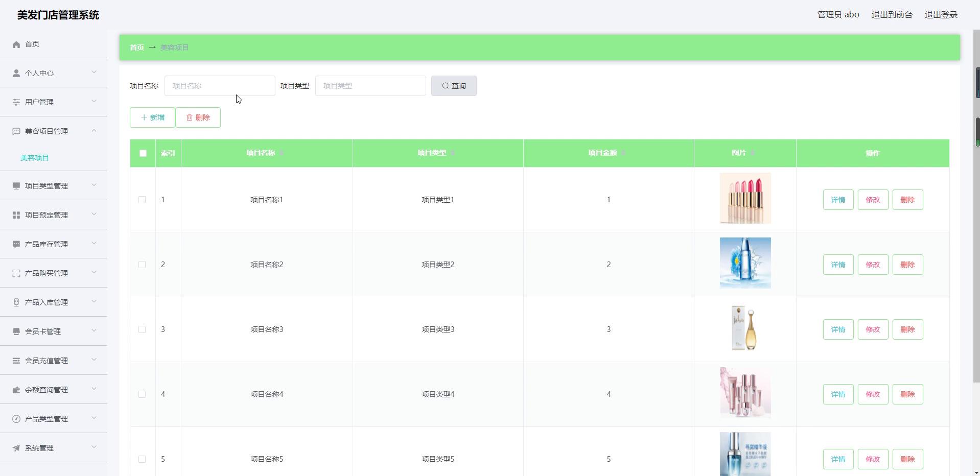Viewport: 980px width, 476px height.
Task: Open the 美容项目 submenu item
Action: click(x=35, y=158)
